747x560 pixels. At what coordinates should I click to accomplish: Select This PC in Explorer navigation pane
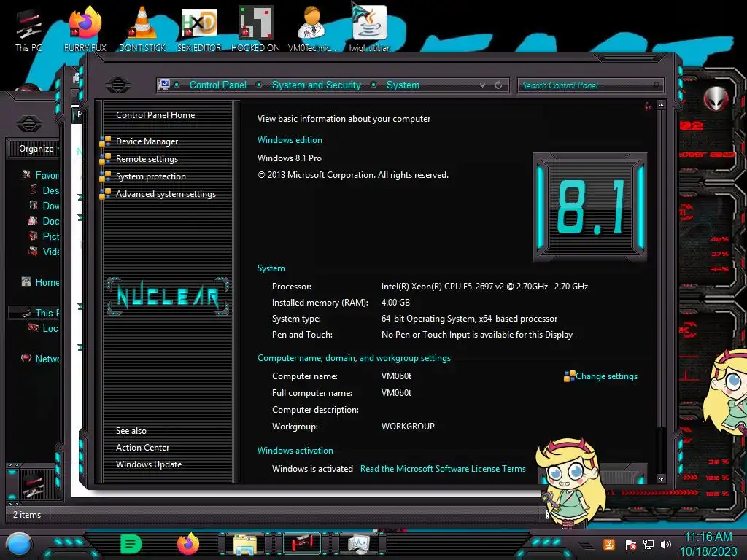[x=47, y=313]
